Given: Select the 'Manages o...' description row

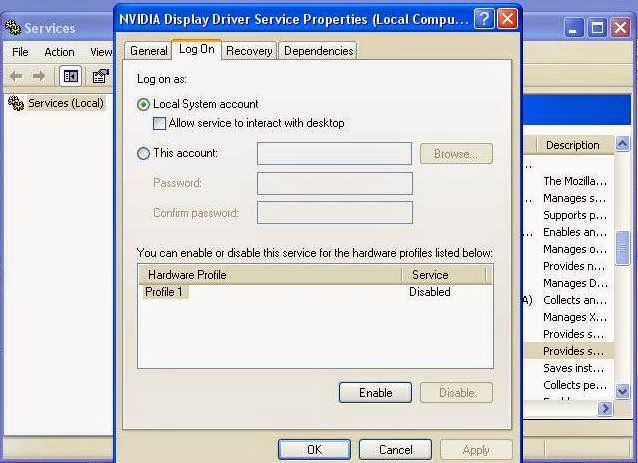Looking at the screenshot, I should [x=575, y=249].
